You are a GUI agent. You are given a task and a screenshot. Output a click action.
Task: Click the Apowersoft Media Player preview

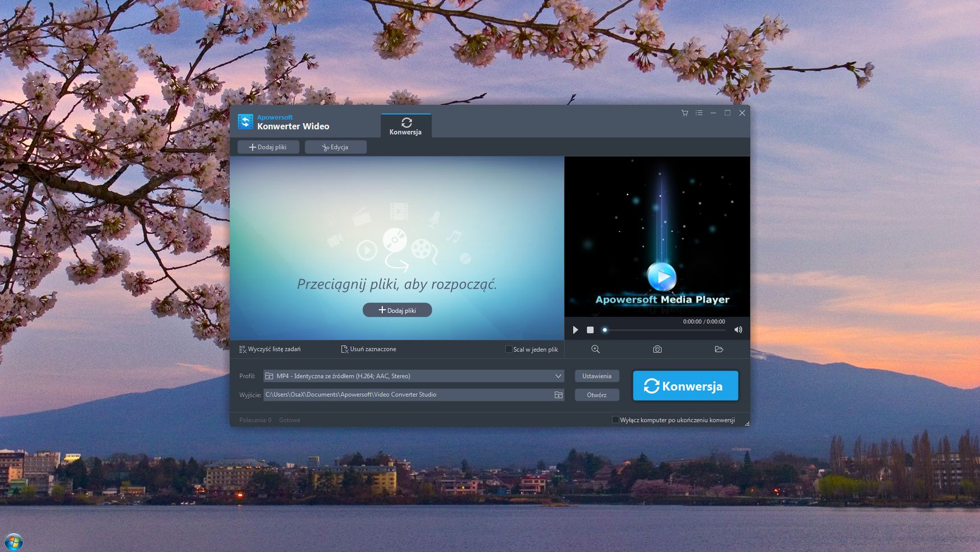(657, 237)
